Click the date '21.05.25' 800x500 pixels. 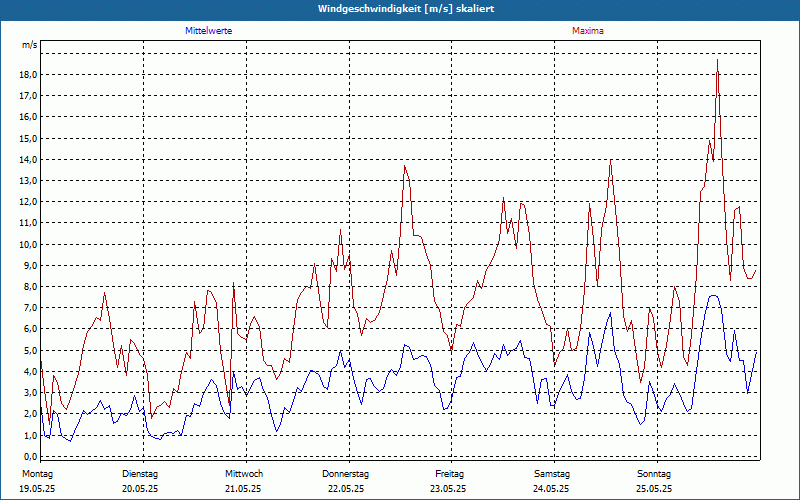(x=243, y=489)
